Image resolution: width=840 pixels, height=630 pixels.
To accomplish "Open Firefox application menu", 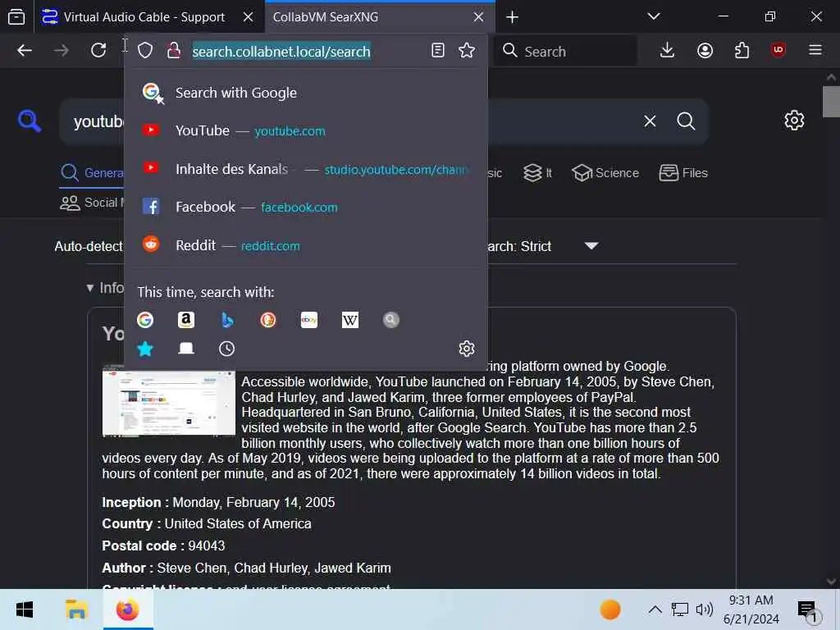I will click(815, 50).
